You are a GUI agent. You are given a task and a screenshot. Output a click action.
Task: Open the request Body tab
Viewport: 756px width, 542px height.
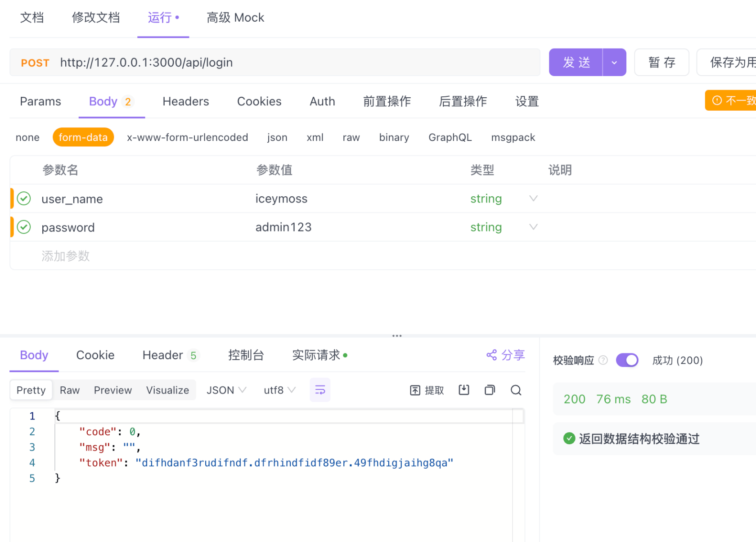pos(111,101)
